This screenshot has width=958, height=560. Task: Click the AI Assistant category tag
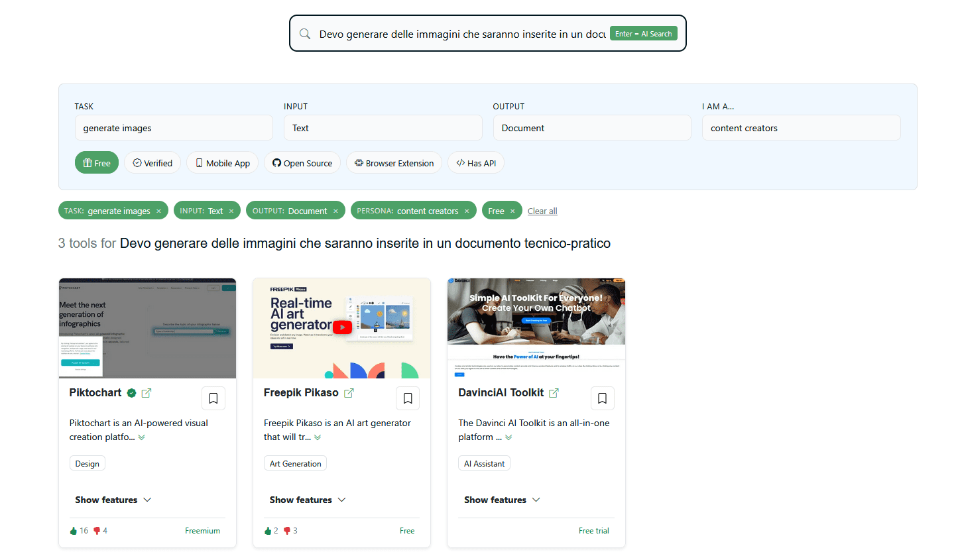485,464
